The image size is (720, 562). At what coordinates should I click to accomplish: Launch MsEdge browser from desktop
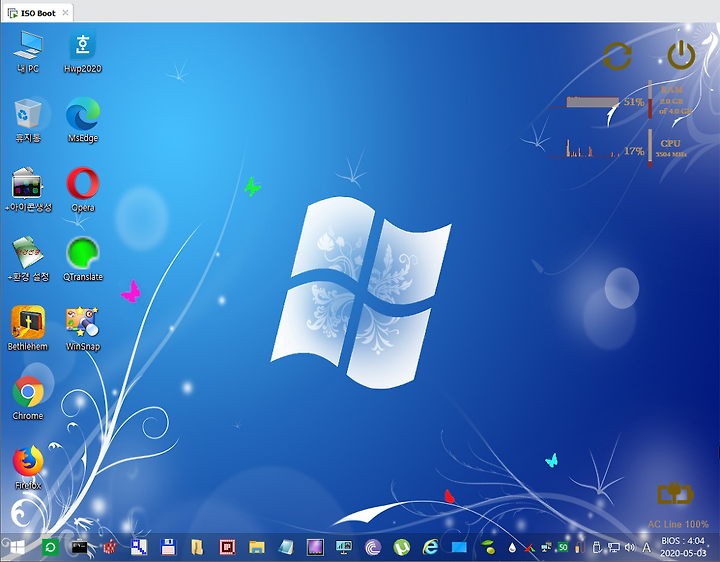click(x=83, y=121)
